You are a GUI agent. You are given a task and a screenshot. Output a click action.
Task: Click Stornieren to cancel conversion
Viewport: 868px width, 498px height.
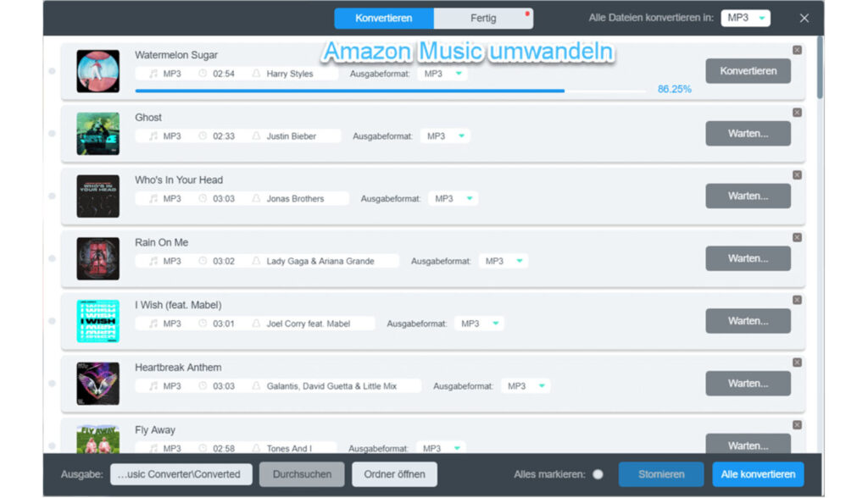pyautogui.click(x=661, y=475)
